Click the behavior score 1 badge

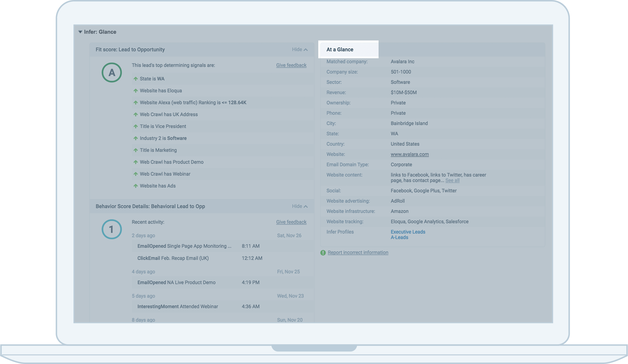point(112,229)
